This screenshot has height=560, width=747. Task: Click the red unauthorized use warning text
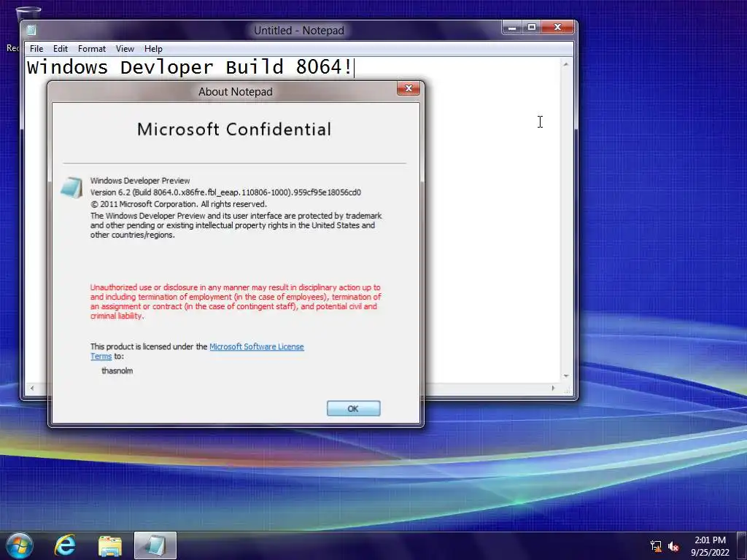[x=236, y=301]
